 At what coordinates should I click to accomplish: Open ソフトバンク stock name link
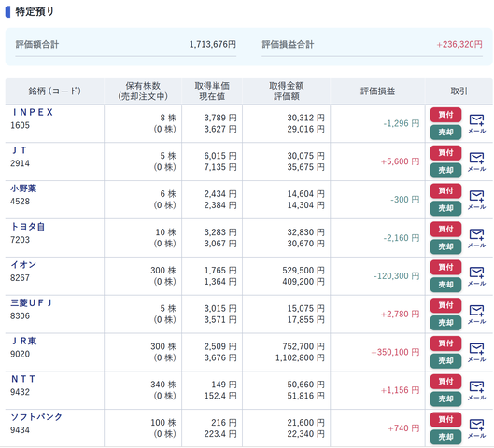click(x=36, y=417)
